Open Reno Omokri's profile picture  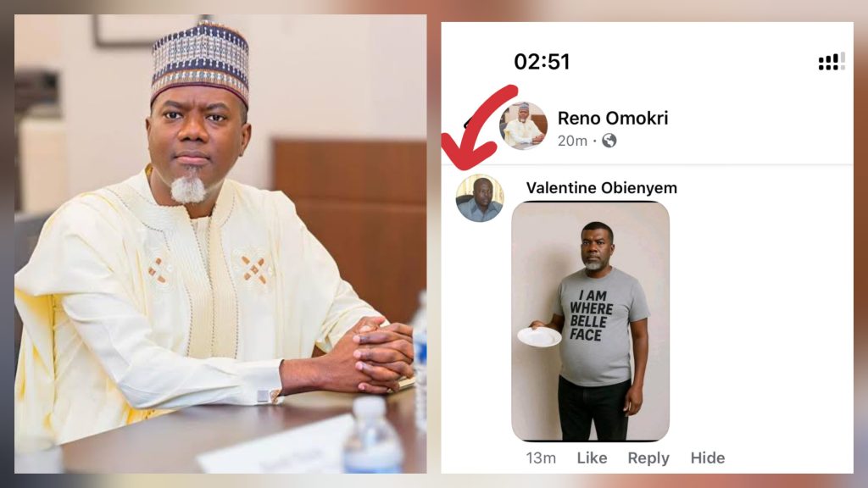(x=523, y=126)
